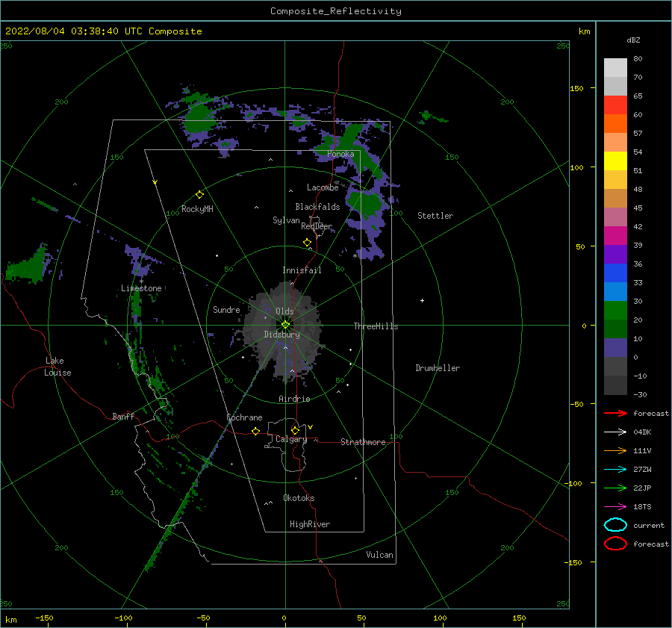This screenshot has width=672, height=628.
Task: Click the yellow diamond marker below Cochrane
Action: [255, 432]
